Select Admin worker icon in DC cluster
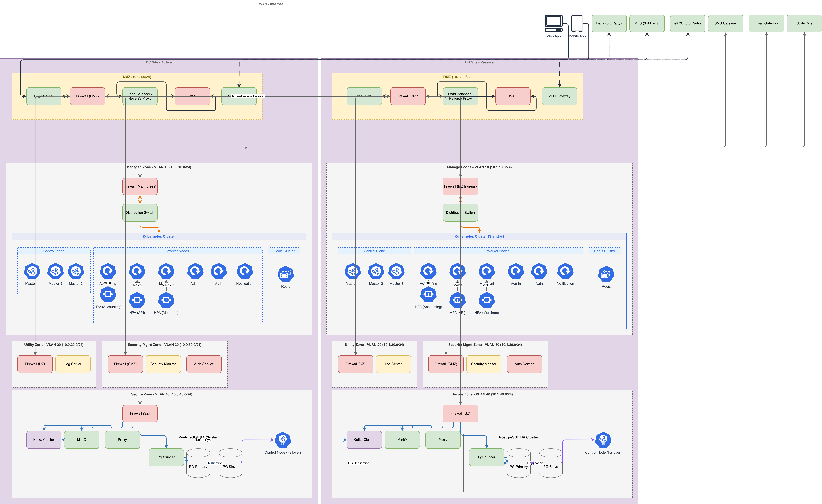Screen dimensions: 822x504 pos(195,271)
